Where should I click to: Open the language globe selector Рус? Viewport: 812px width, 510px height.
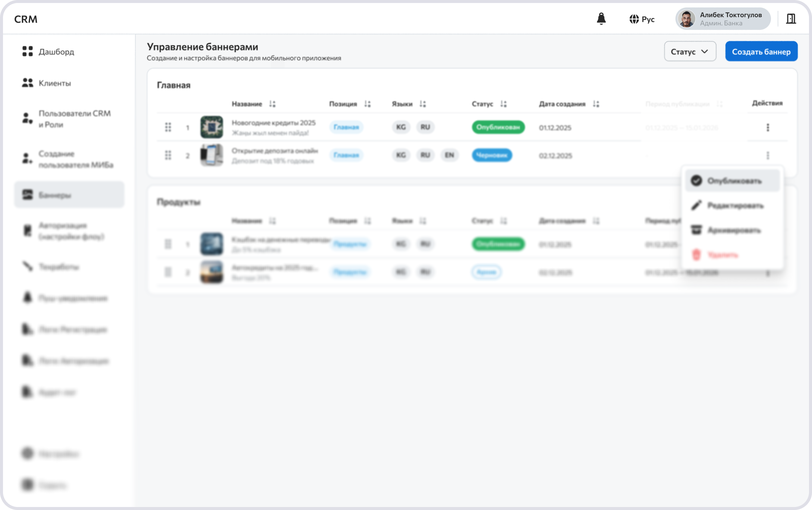coord(642,19)
